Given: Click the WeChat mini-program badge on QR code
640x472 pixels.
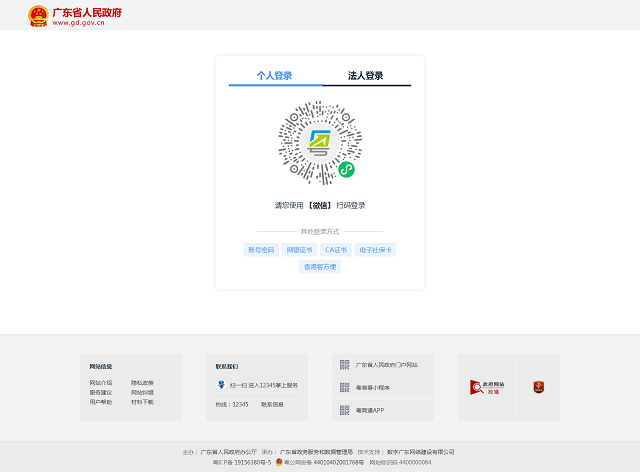Looking at the screenshot, I should 346,170.
